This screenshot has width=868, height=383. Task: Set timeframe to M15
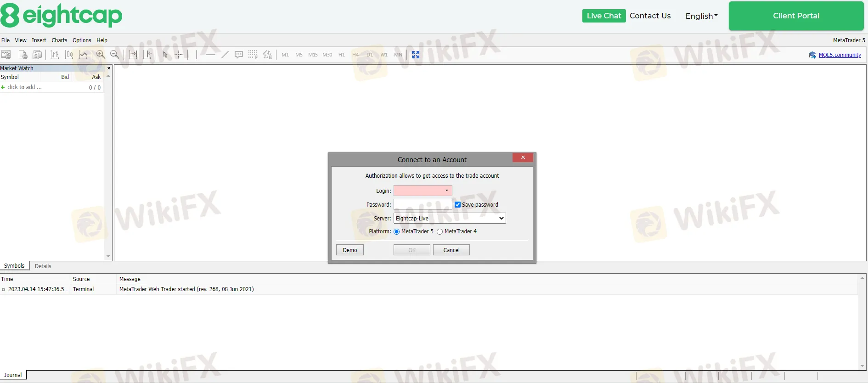[313, 55]
